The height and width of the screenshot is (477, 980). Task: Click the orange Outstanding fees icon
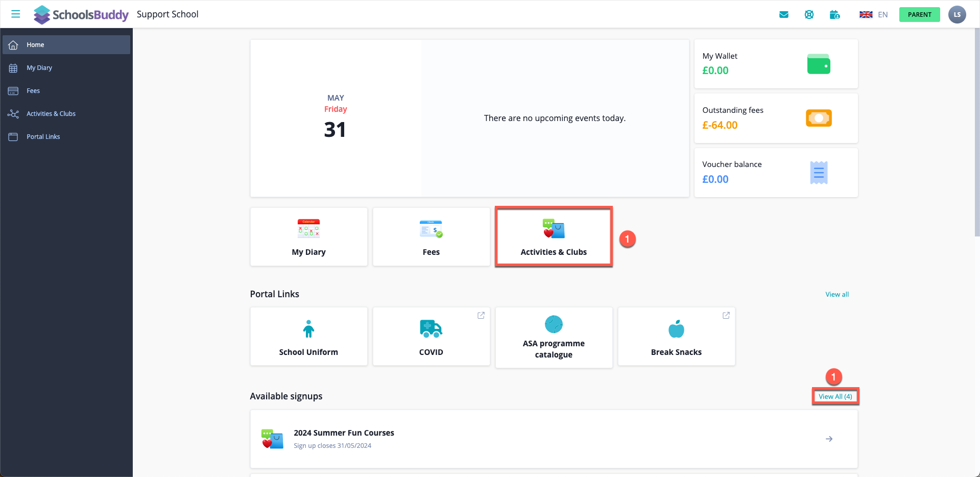[819, 118]
